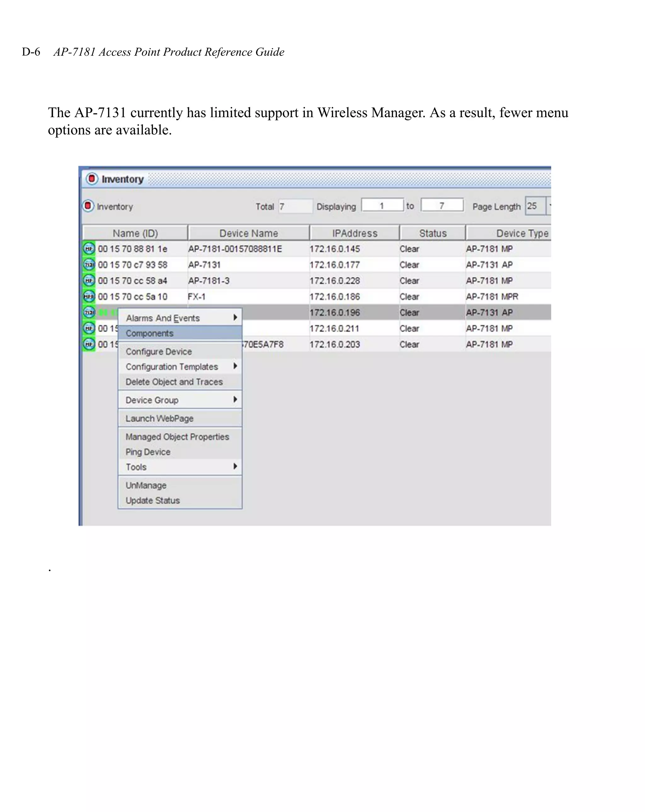Open Device Group submenu
The image size is (645, 812).
180,400
